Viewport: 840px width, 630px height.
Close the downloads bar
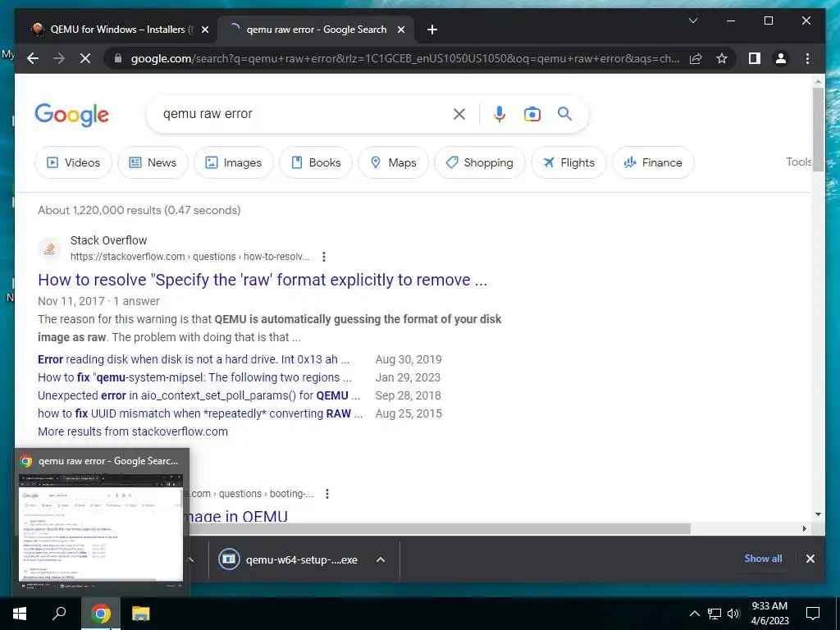[x=810, y=559]
